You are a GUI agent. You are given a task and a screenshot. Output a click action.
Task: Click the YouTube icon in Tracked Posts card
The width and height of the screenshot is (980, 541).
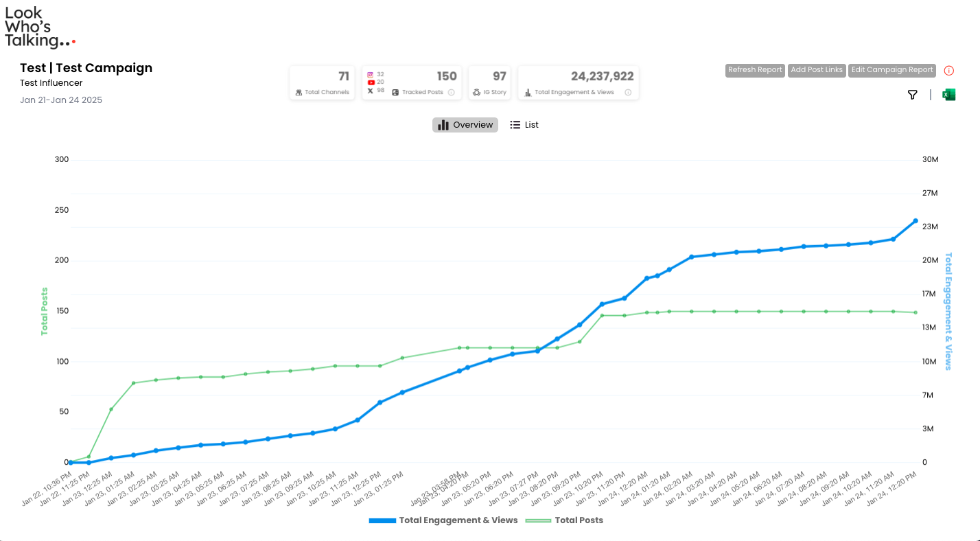tap(371, 82)
